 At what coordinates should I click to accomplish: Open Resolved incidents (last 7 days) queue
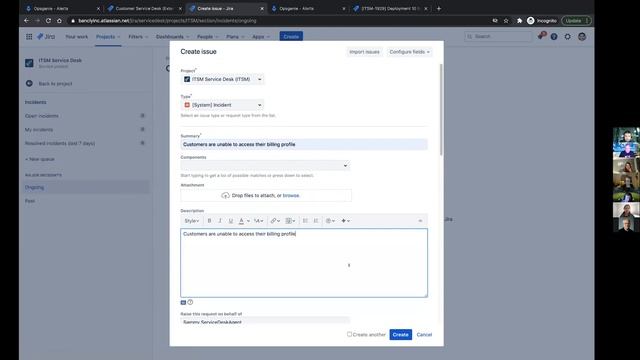click(86, 143)
